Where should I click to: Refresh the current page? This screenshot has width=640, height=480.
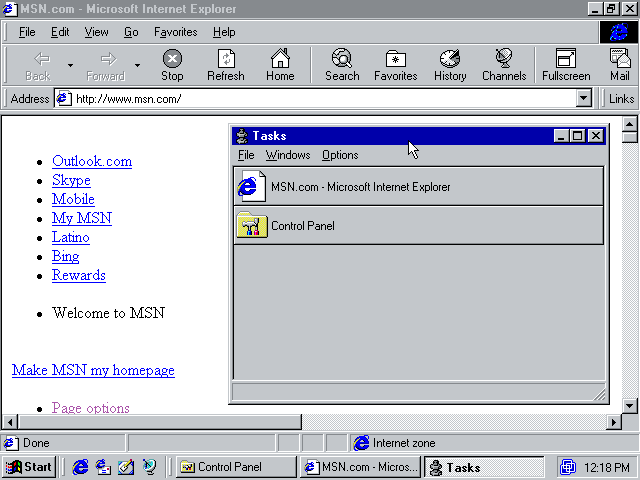(x=226, y=65)
